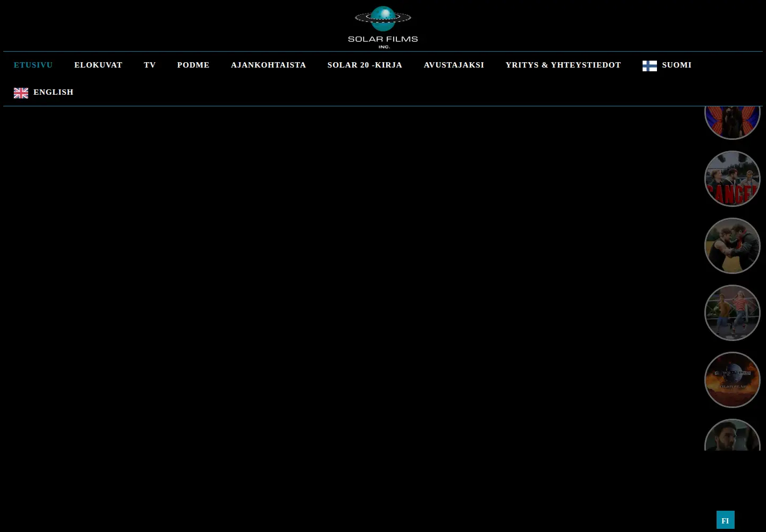Open the Podme navigation item

pos(193,65)
